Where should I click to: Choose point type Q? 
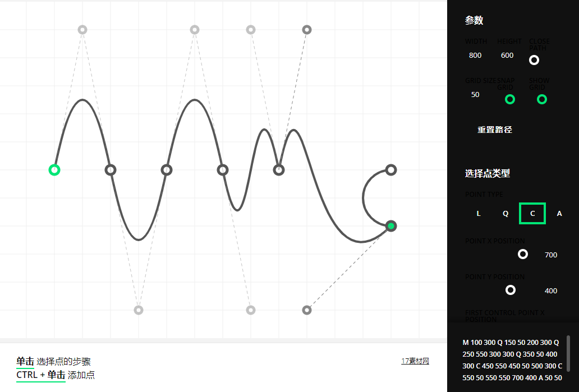[x=506, y=213]
